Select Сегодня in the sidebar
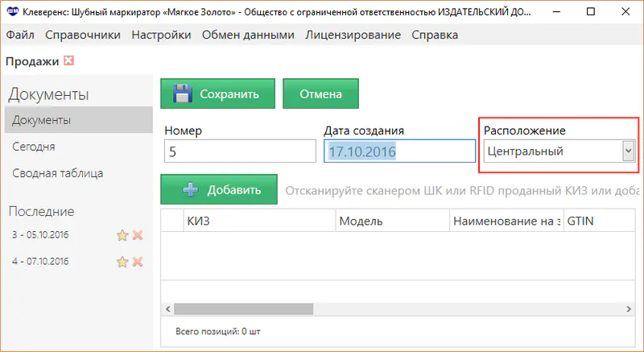 [34, 147]
